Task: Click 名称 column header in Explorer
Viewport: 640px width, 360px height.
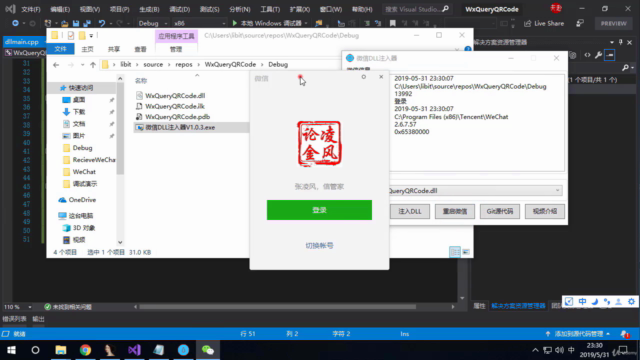Action: click(141, 81)
